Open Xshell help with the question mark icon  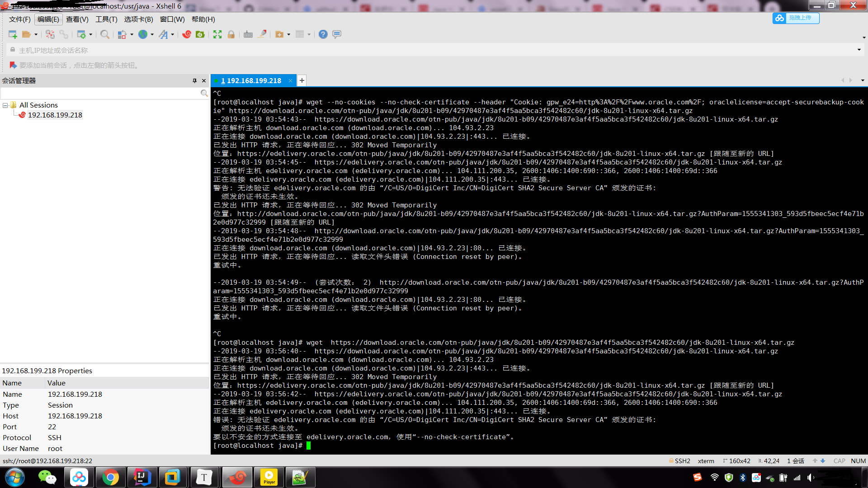322,34
